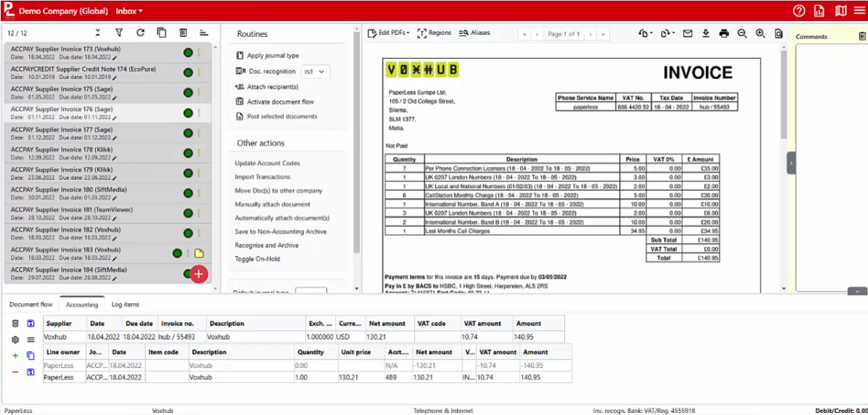The image size is (868, 415).
Task: Click the refresh icon in the inbox toolbar
Action: pos(140,33)
